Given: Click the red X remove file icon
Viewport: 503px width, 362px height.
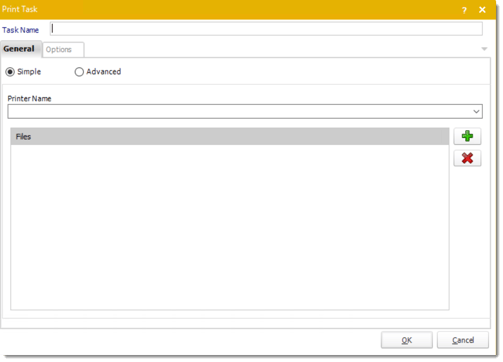Looking at the screenshot, I should click(x=467, y=158).
